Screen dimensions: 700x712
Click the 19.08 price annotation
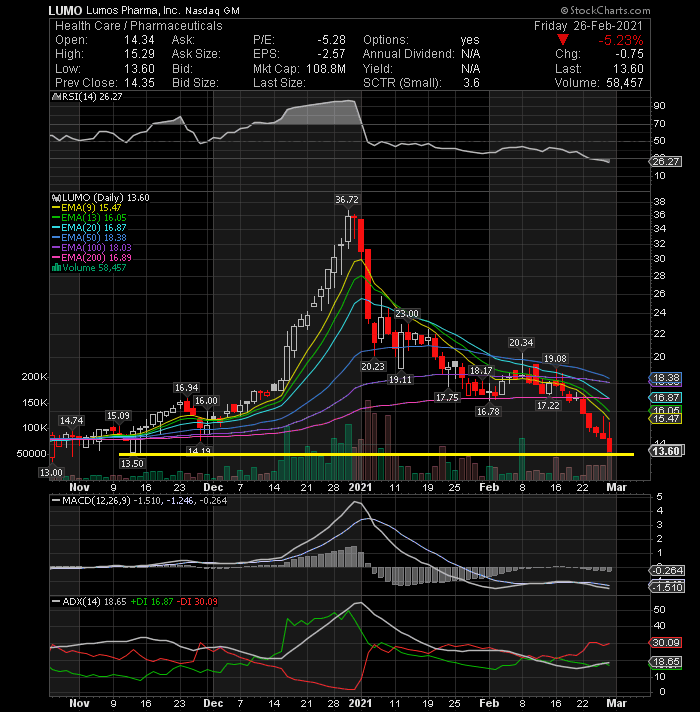[555, 359]
